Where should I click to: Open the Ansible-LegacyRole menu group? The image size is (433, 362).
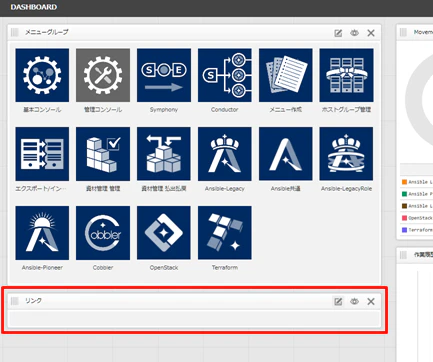coord(346,154)
